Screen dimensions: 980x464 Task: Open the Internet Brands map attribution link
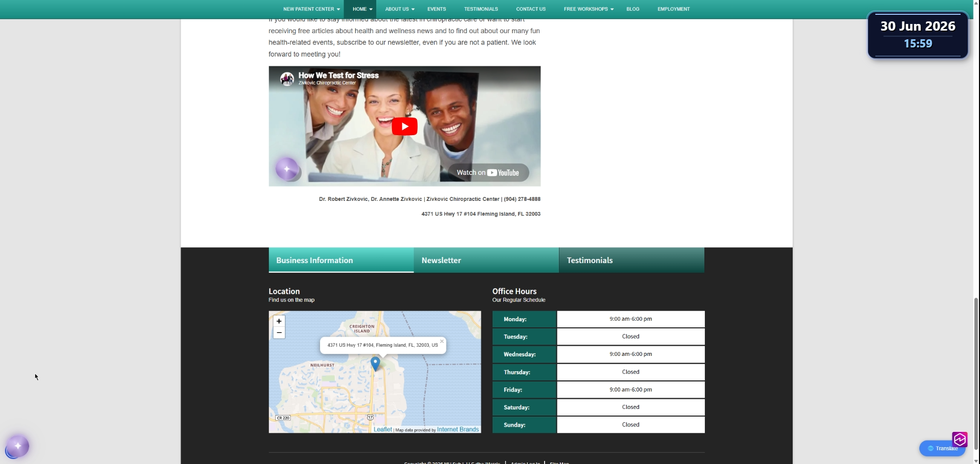458,429
